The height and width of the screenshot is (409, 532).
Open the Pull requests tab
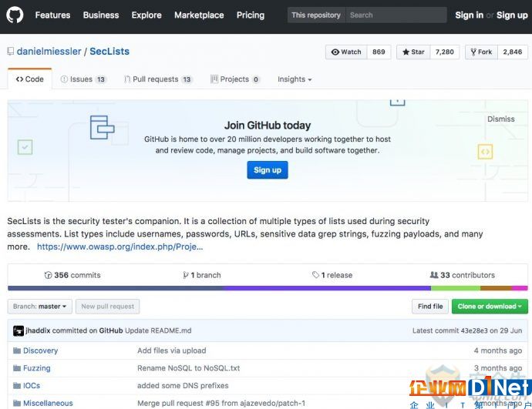tap(158, 79)
